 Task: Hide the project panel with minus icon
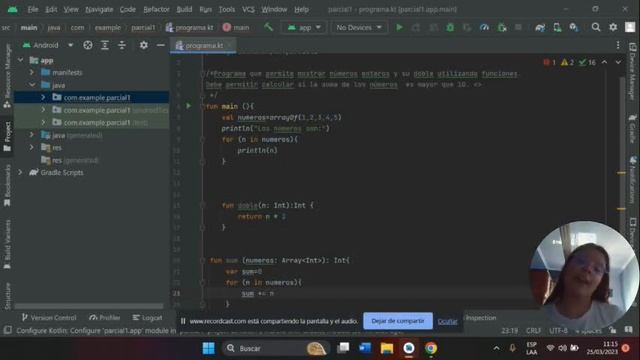click(x=161, y=45)
